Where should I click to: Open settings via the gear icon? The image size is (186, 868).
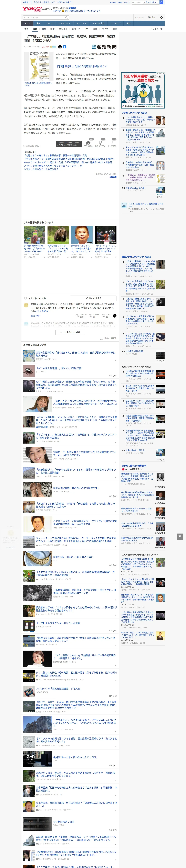click(x=161, y=18)
